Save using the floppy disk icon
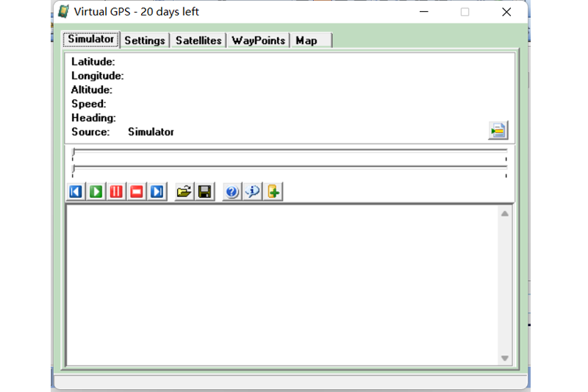Image resolution: width=588 pixels, height=392 pixels. click(x=205, y=192)
